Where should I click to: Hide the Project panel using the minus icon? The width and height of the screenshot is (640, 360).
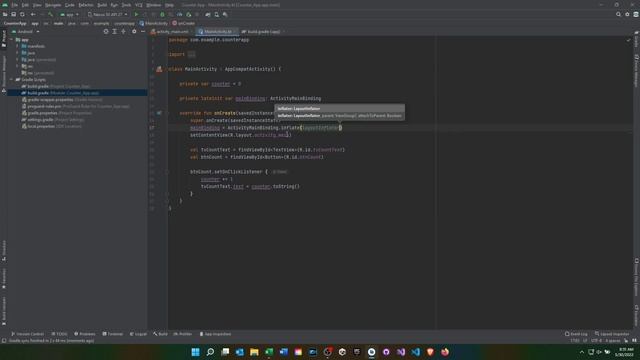point(143,31)
